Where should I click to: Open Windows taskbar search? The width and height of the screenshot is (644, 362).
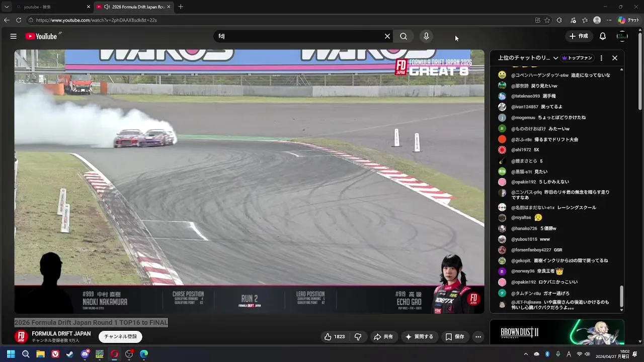click(26, 354)
